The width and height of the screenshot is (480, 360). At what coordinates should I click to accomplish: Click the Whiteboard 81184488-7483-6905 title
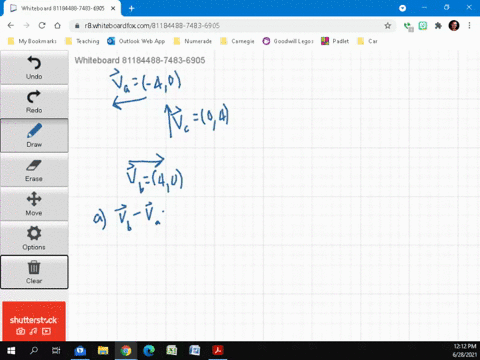click(x=140, y=60)
